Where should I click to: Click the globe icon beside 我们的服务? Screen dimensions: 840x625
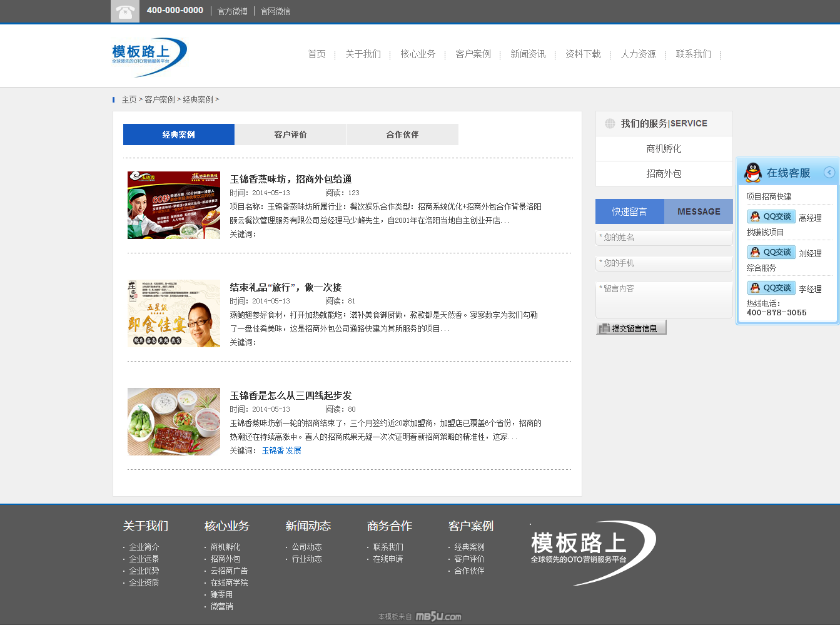click(x=610, y=124)
